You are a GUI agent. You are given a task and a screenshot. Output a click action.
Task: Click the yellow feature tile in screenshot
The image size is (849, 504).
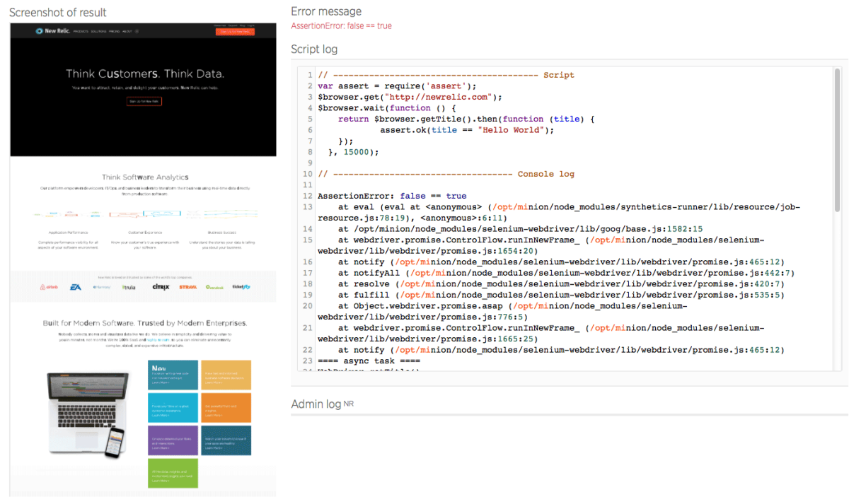(x=226, y=375)
